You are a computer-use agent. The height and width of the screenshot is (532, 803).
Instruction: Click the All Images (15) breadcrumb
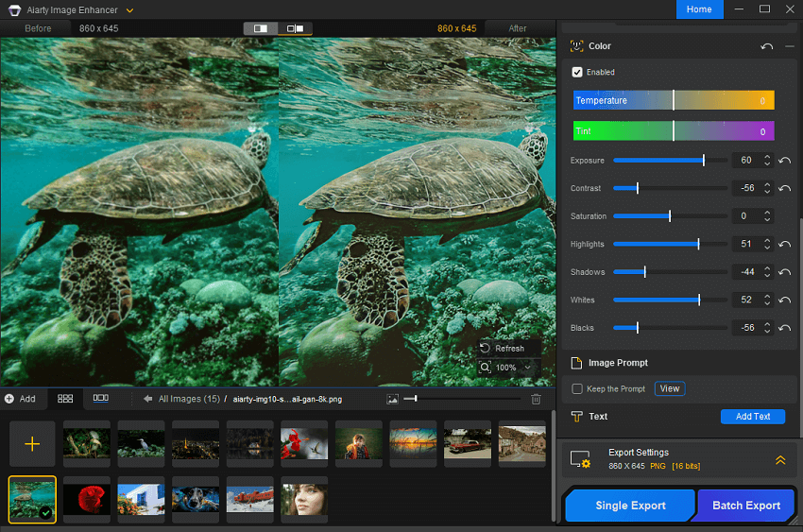[189, 399]
